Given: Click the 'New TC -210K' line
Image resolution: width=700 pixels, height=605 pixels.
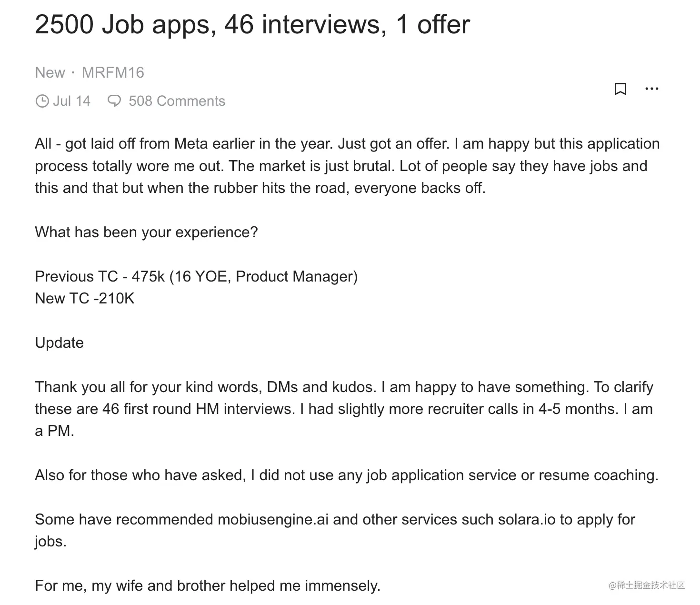Looking at the screenshot, I should tap(85, 298).
